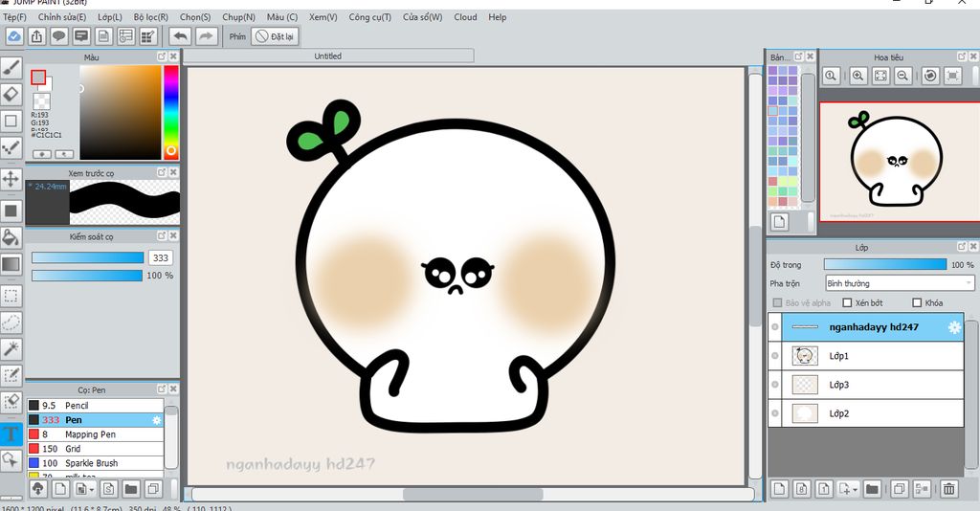Select the Eraser tool in left toolbar
This screenshot has width=980, height=511.
11,94
